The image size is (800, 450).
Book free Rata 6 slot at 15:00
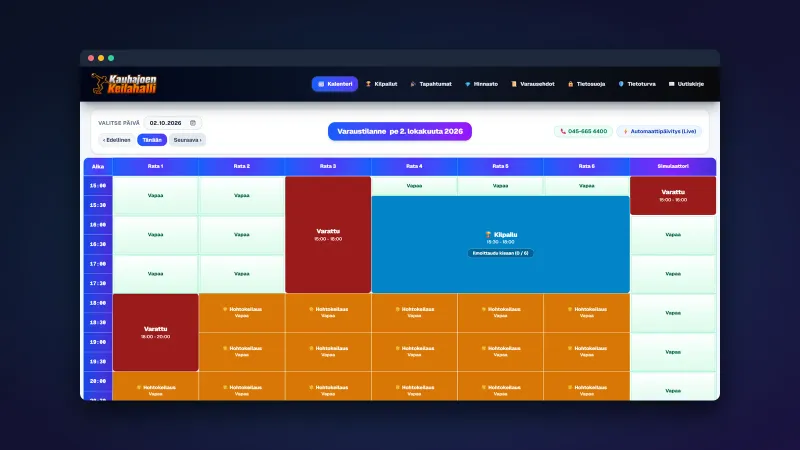pyautogui.click(x=587, y=186)
